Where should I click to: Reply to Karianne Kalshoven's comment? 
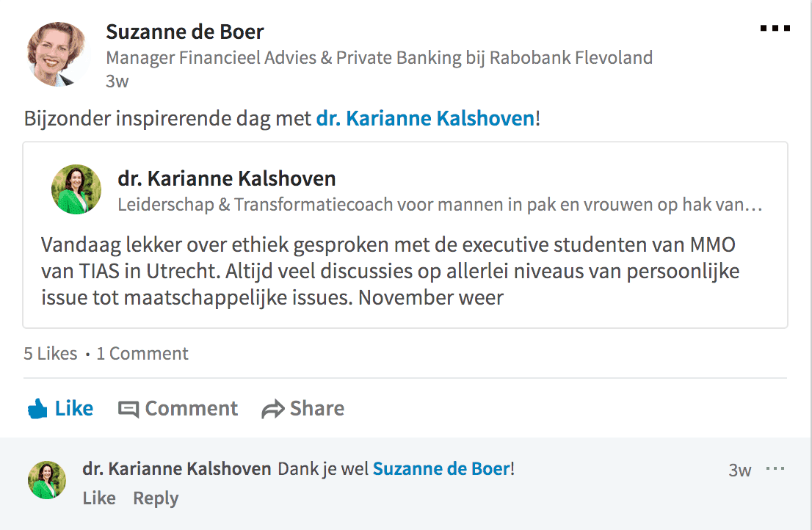[x=156, y=498]
